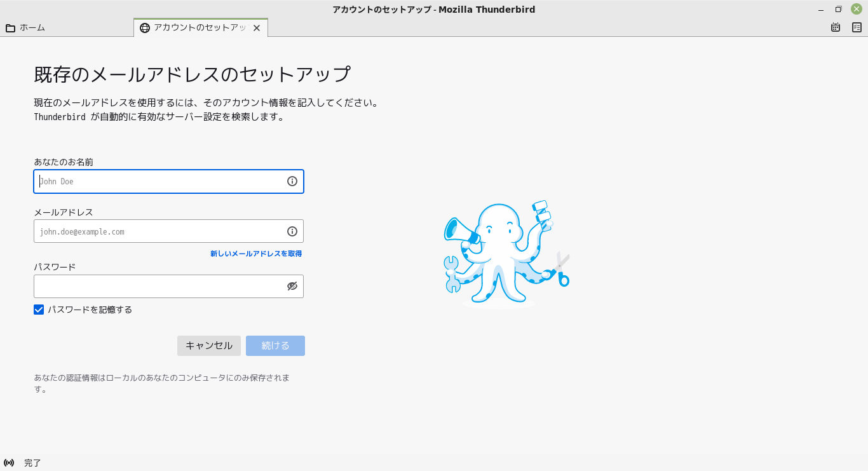Open the calendar icon in tab bar
Screen dimensions: 868x471
836,27
